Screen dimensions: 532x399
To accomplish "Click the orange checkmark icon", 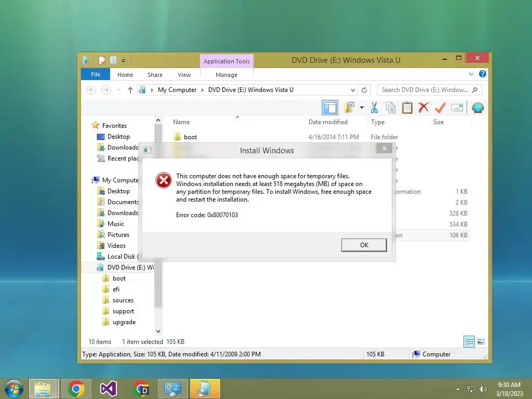I will point(440,108).
